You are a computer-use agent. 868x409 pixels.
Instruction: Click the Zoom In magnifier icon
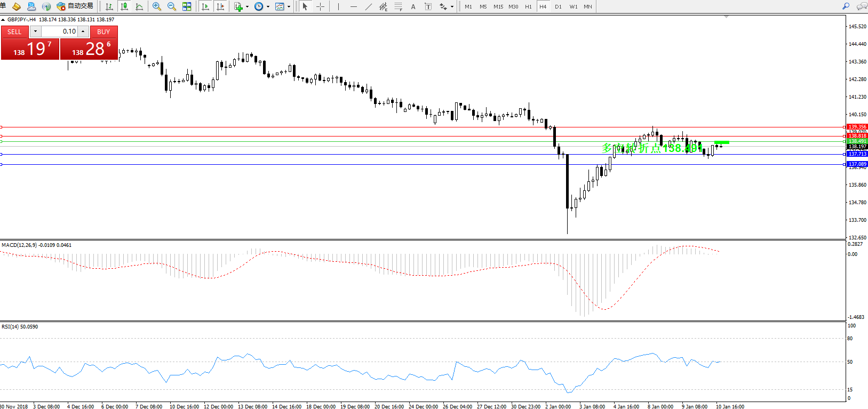tap(156, 6)
